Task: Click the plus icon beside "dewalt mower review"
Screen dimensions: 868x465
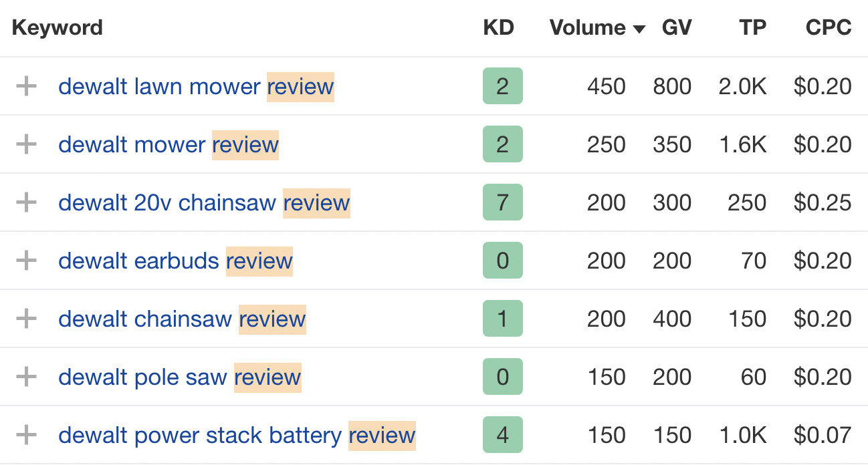Action: (x=27, y=144)
